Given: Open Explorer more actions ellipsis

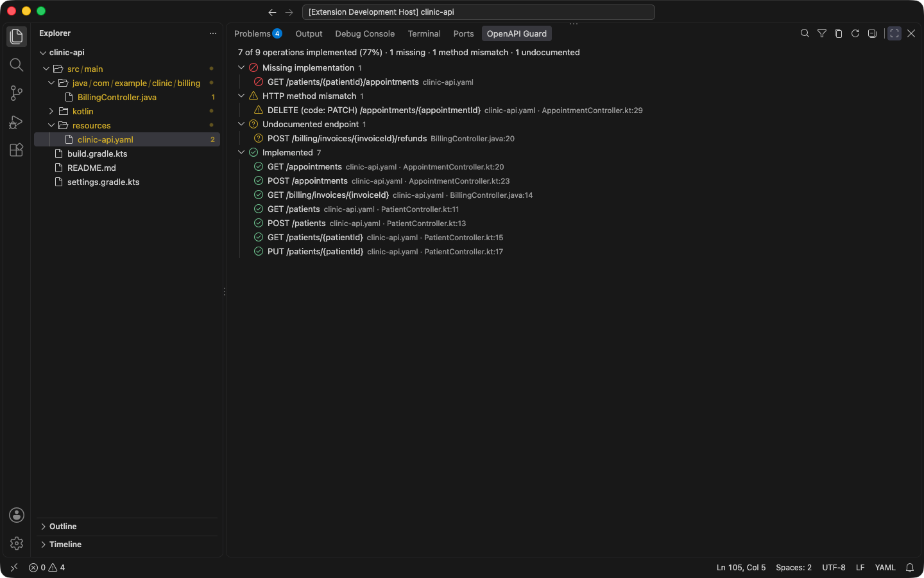Looking at the screenshot, I should tap(213, 33).
